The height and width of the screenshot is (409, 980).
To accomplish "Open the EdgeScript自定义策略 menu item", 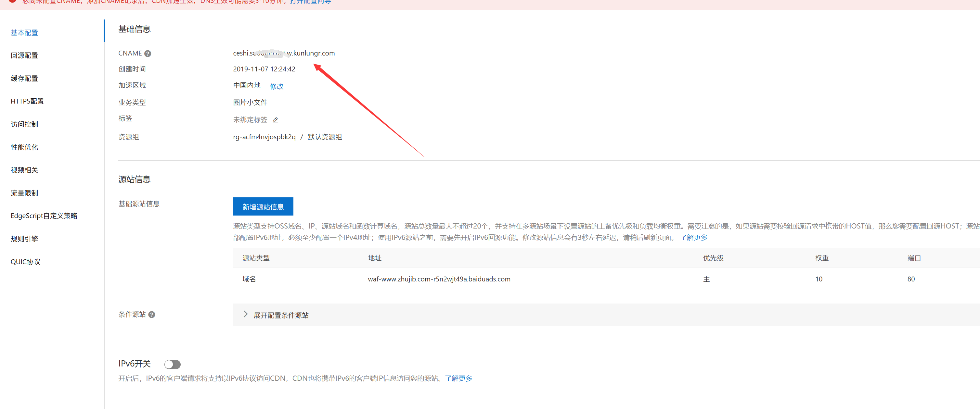I will (x=44, y=216).
